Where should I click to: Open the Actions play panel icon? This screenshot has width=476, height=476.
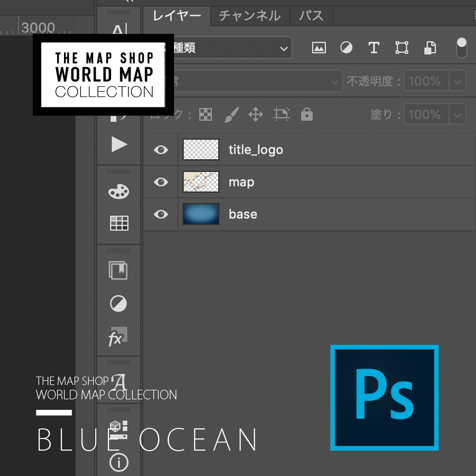point(118,144)
